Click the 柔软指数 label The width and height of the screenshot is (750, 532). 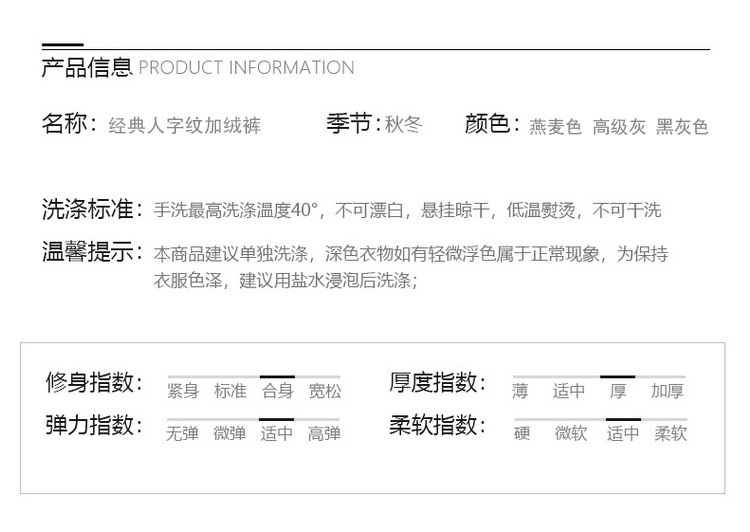[433, 424]
